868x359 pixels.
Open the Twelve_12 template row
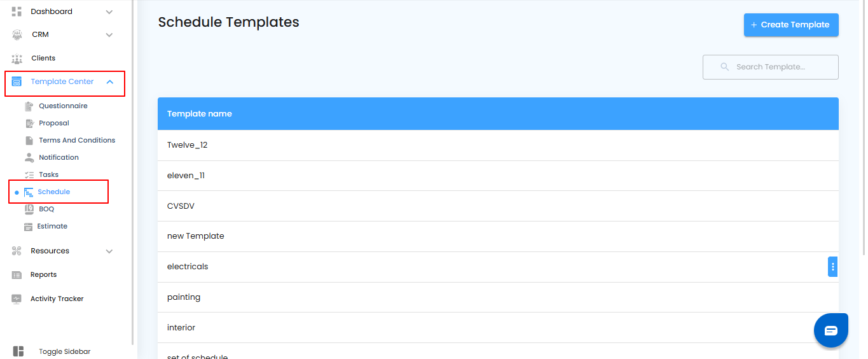point(188,145)
